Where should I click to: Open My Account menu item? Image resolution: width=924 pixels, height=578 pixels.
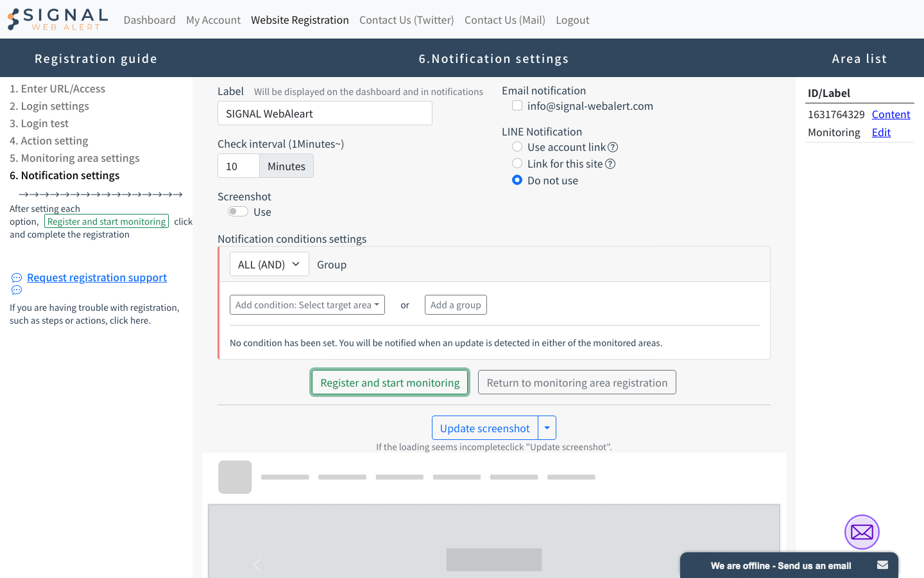coord(213,20)
